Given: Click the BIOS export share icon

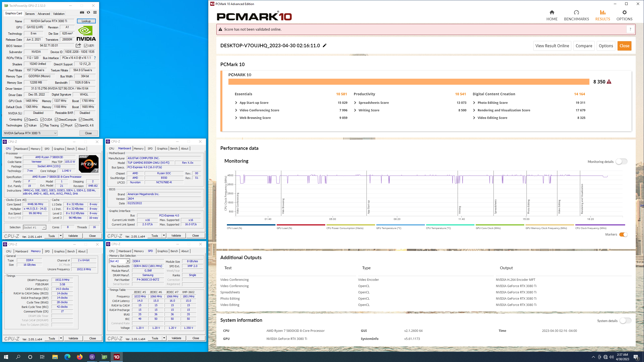Looking at the screenshot, I should (x=78, y=46).
